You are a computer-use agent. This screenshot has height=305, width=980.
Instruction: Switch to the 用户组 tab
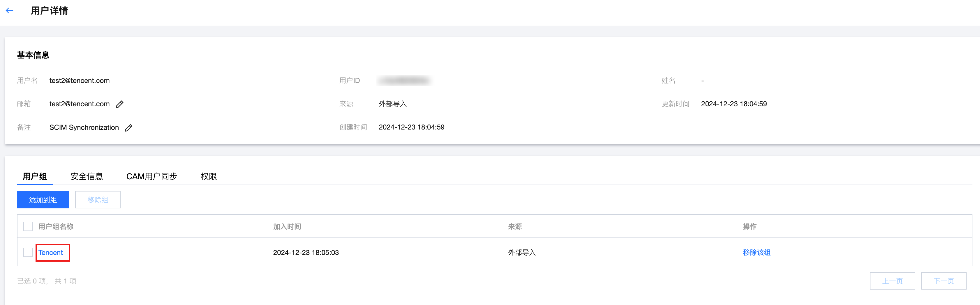coord(35,176)
